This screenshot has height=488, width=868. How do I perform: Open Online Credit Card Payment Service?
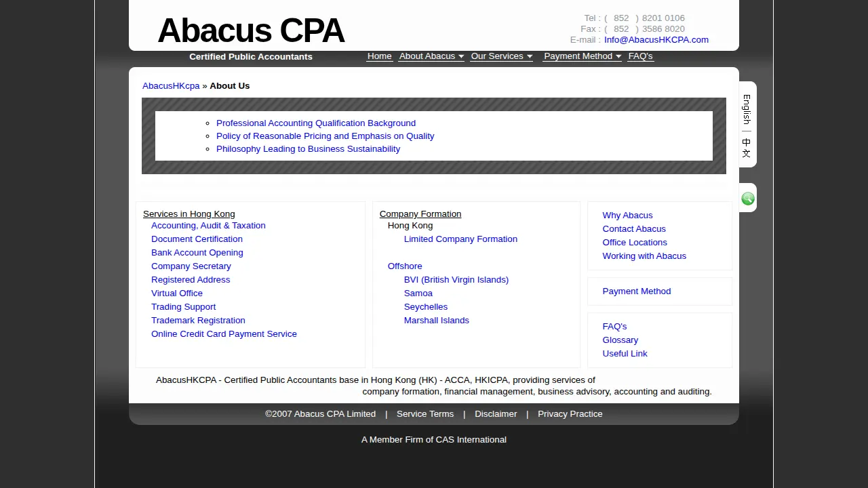pyautogui.click(x=224, y=334)
